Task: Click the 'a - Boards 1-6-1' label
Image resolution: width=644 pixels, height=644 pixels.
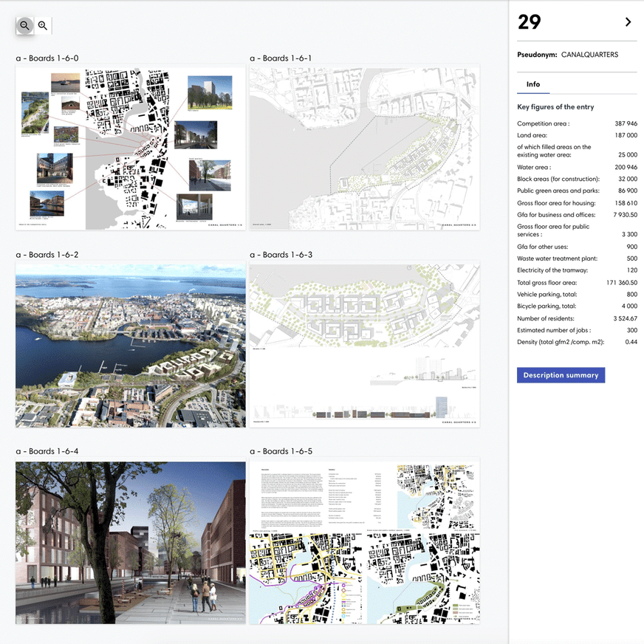Action: click(281, 58)
